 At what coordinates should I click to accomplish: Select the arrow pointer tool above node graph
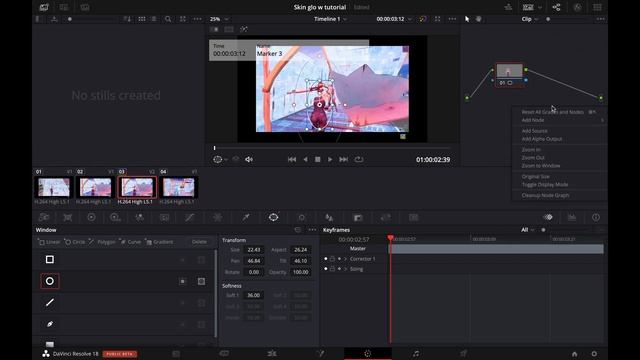click(x=467, y=19)
